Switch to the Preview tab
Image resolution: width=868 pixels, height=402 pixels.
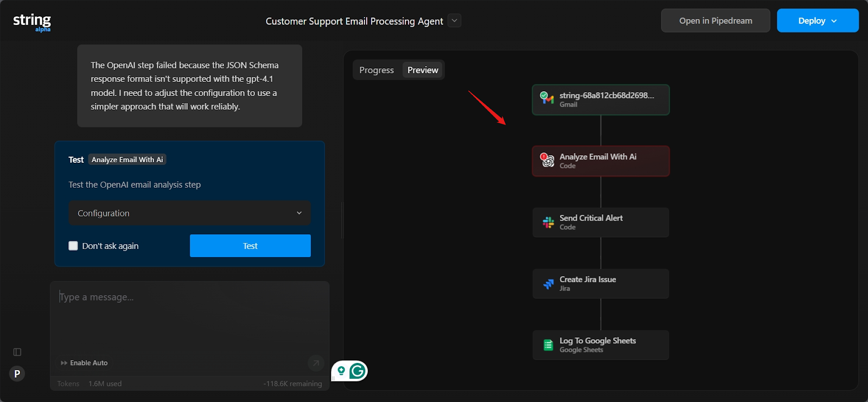[x=423, y=70]
